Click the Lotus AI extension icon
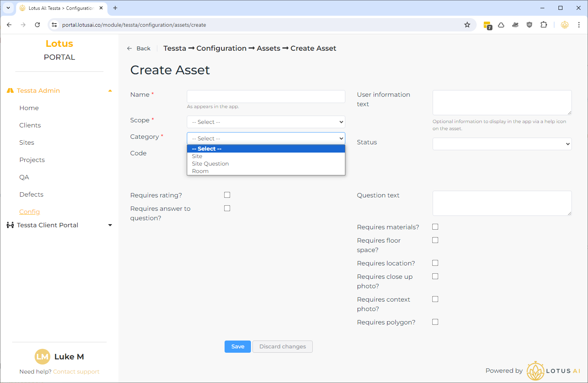The width and height of the screenshot is (588, 383). click(564, 25)
